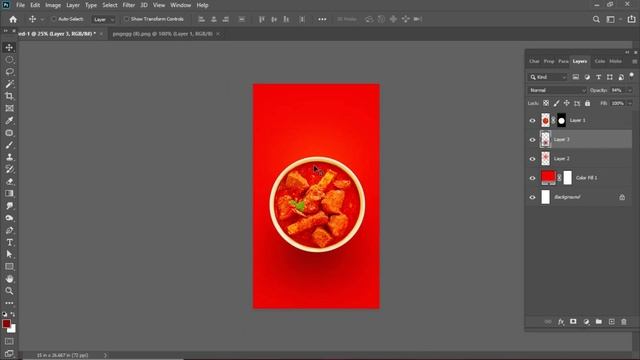Click the Share icon top right

(x=631, y=19)
